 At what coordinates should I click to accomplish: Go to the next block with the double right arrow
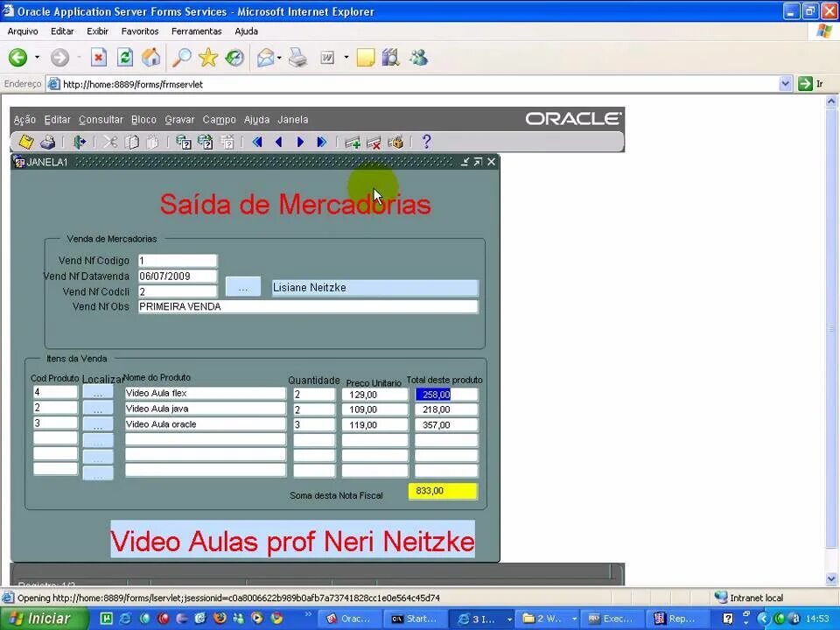coord(321,142)
